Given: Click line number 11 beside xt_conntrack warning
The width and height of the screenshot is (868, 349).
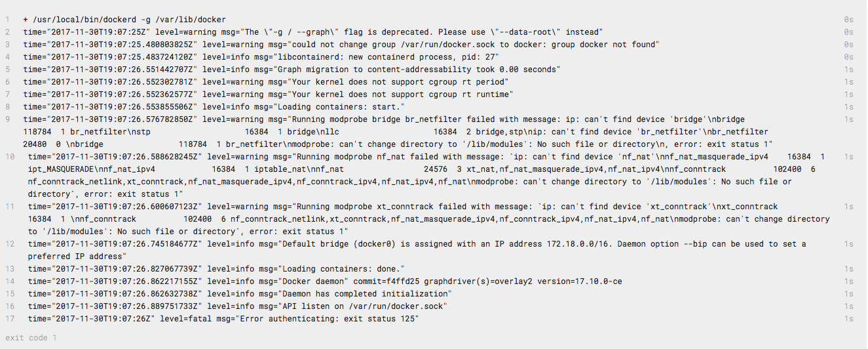Looking at the screenshot, I should click(10, 207).
